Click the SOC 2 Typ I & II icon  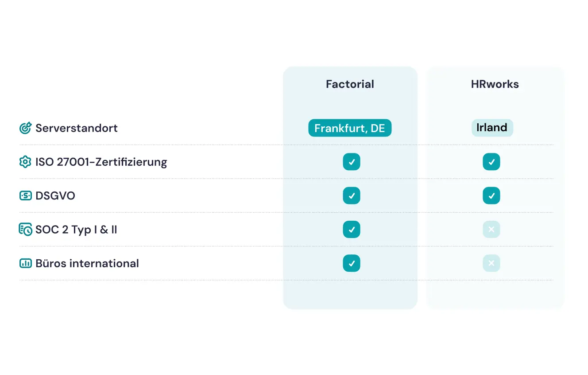click(26, 230)
